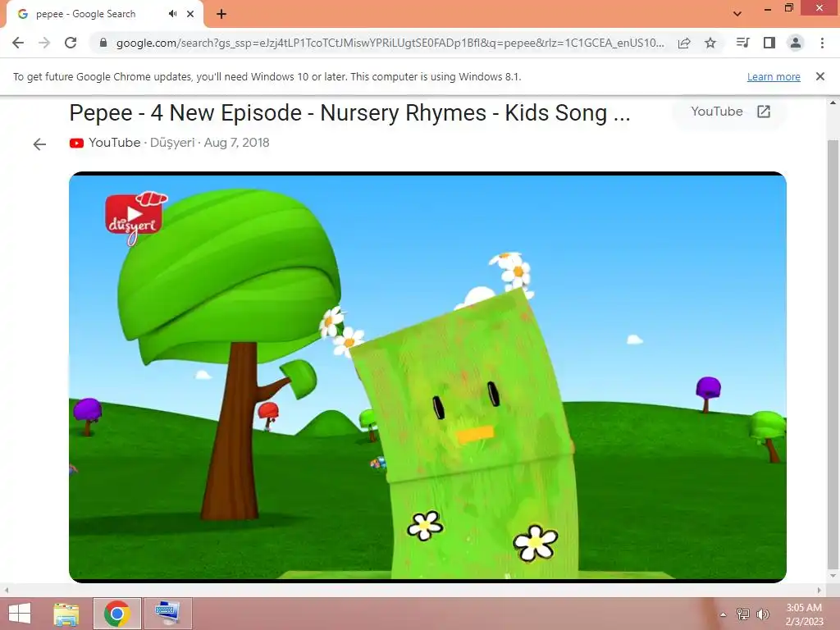Open the taskbar clock showing 3:05 AM
Screen dimensions: 840x630
[804, 614]
